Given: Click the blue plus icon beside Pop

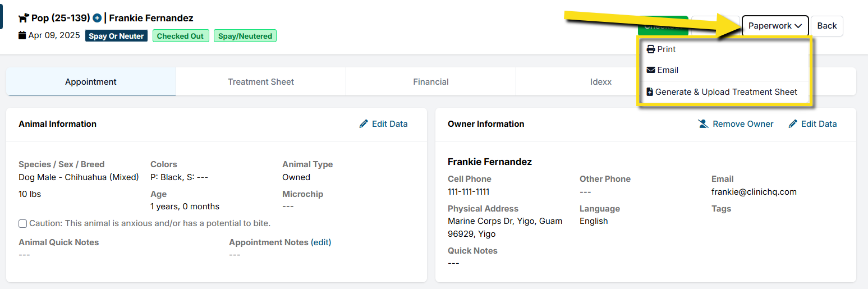Looking at the screenshot, I should click(x=97, y=19).
